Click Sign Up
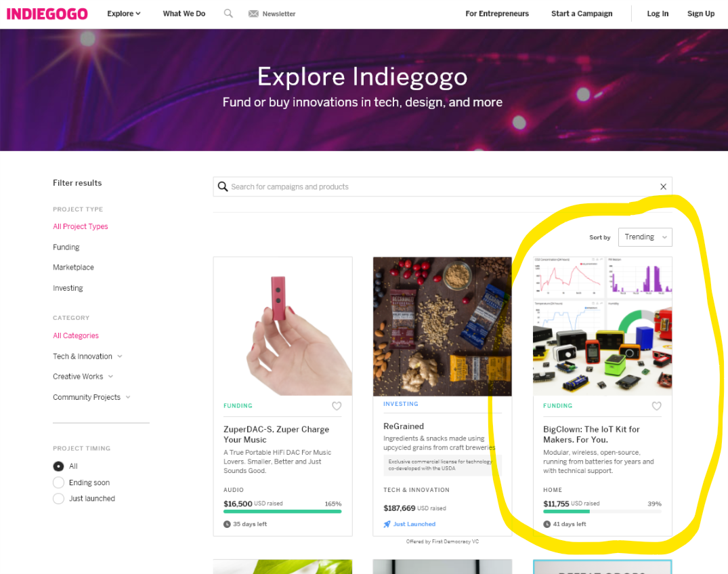The image size is (728, 574). click(701, 14)
